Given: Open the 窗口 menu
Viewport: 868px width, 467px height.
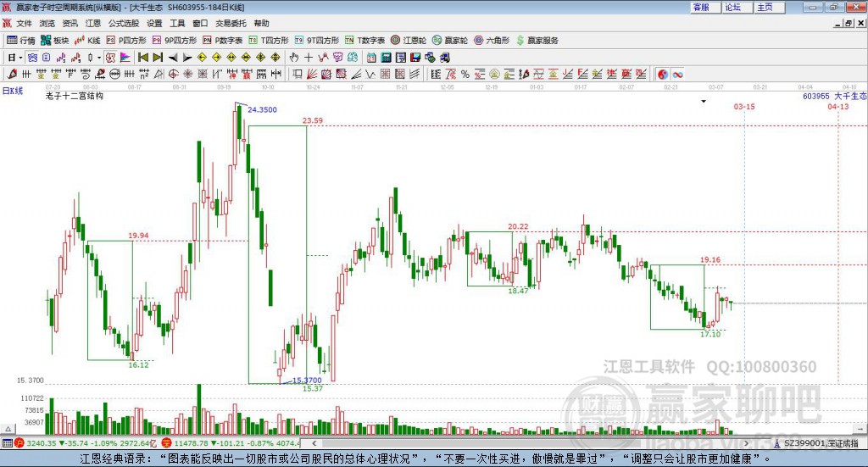Looking at the screenshot, I should [200, 23].
